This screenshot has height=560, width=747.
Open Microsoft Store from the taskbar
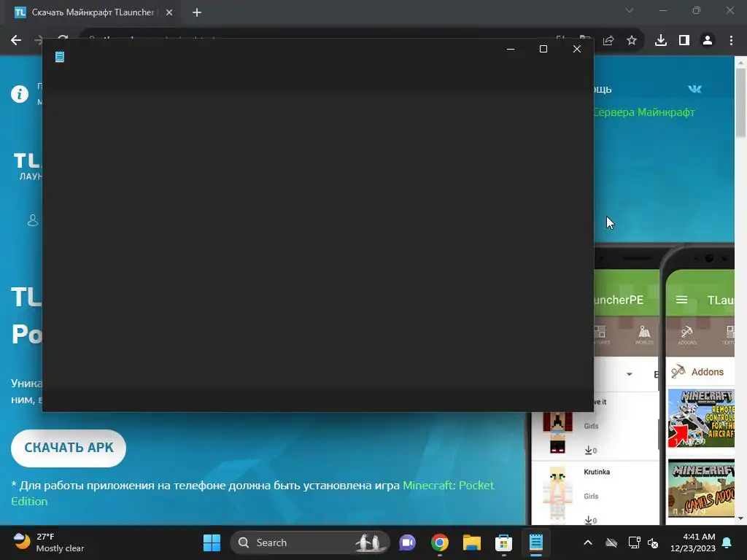pos(503,542)
